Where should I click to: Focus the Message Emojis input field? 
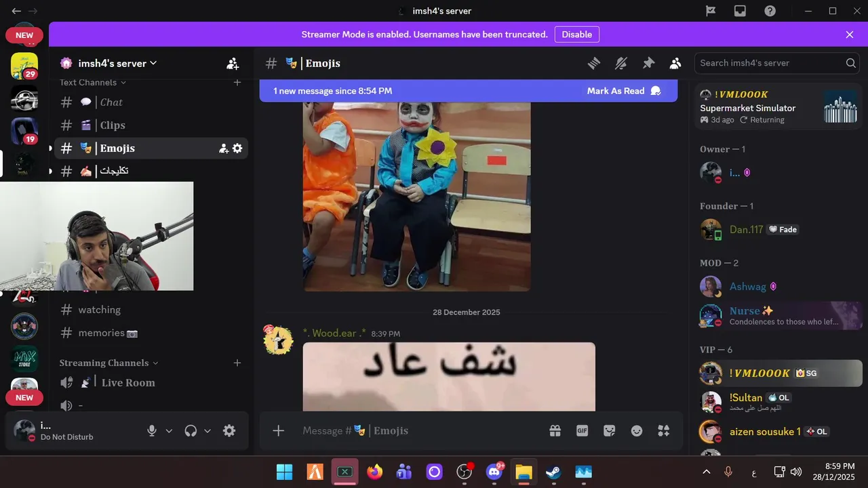pos(420,430)
